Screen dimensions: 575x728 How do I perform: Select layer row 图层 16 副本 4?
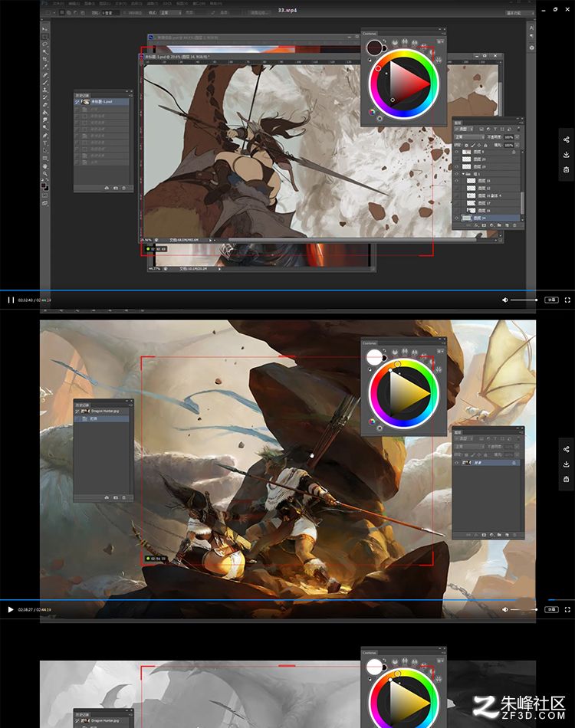487,195
